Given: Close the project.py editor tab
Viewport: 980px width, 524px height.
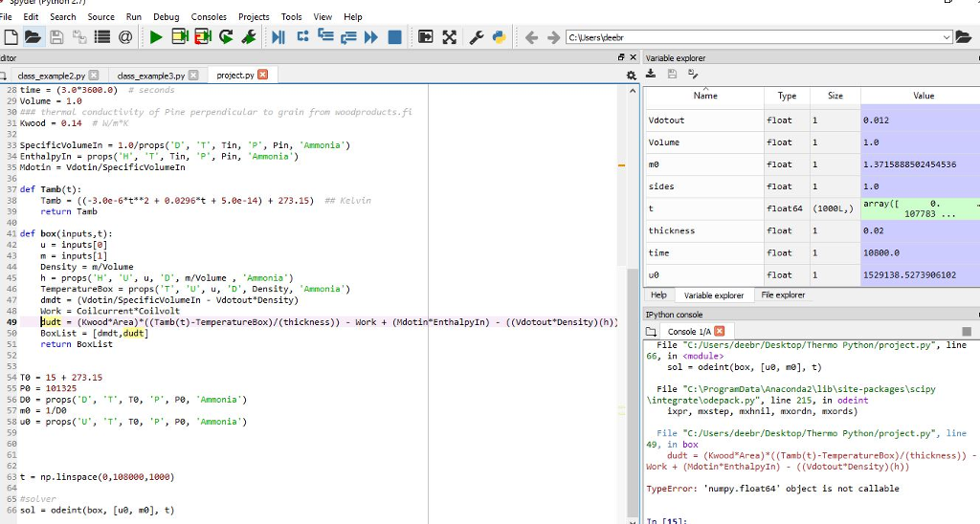Looking at the screenshot, I should coord(262,75).
